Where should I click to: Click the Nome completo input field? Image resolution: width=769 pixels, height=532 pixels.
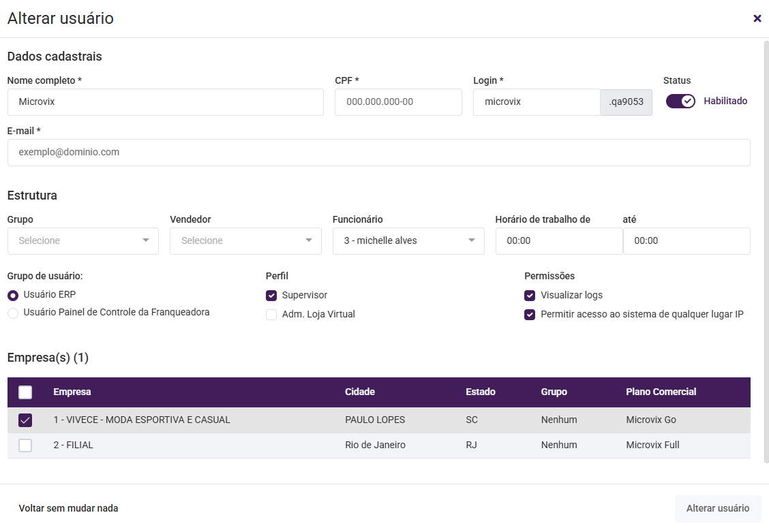(x=165, y=102)
